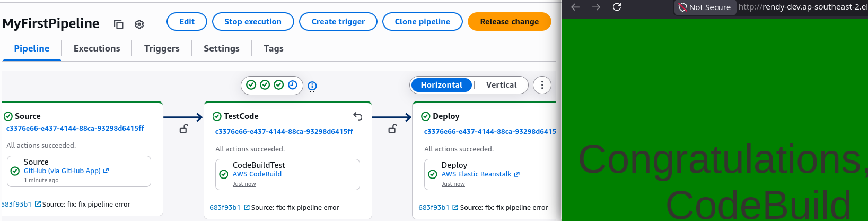Click the browser address bar URL
The height and width of the screenshot is (221, 868).
pos(803,7)
